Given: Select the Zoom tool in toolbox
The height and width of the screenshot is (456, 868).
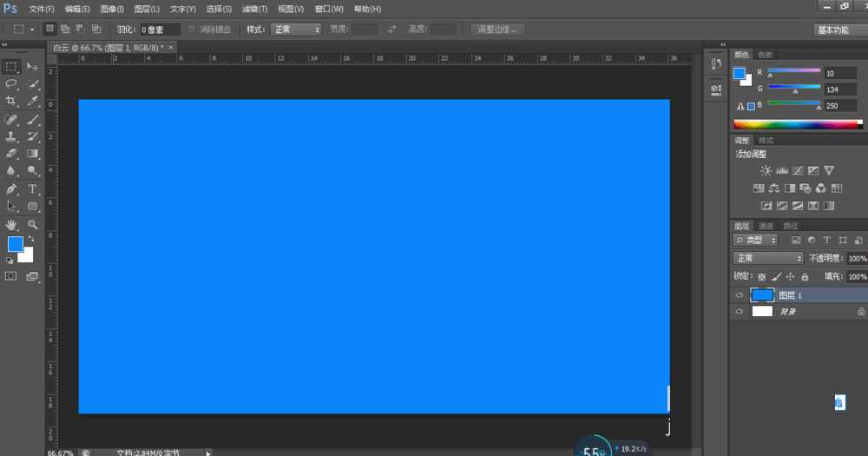Looking at the screenshot, I should coord(33,224).
